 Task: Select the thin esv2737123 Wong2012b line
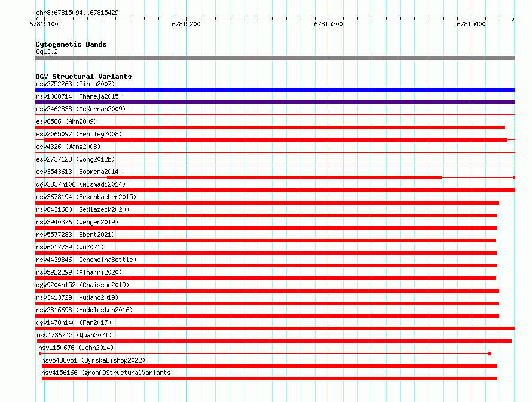(275, 165)
